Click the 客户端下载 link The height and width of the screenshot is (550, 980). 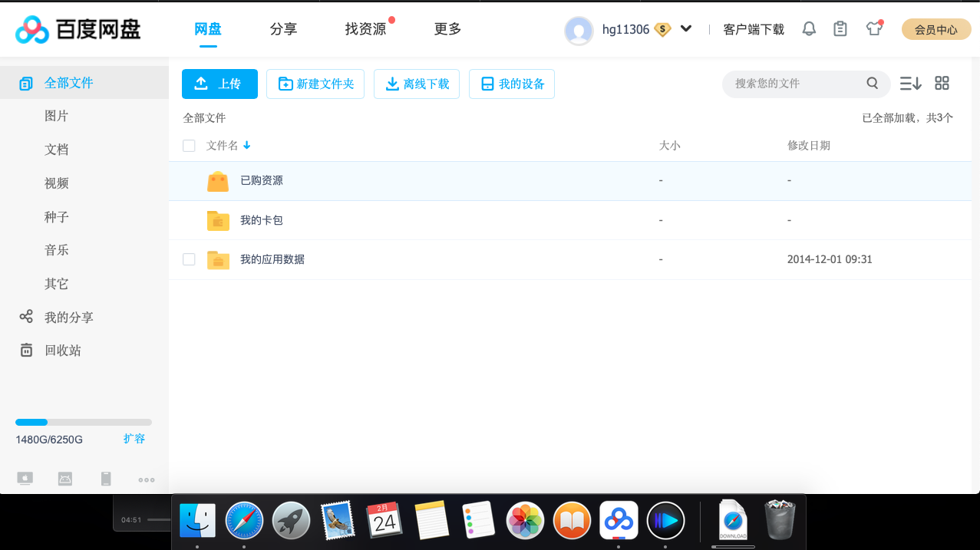754,29
